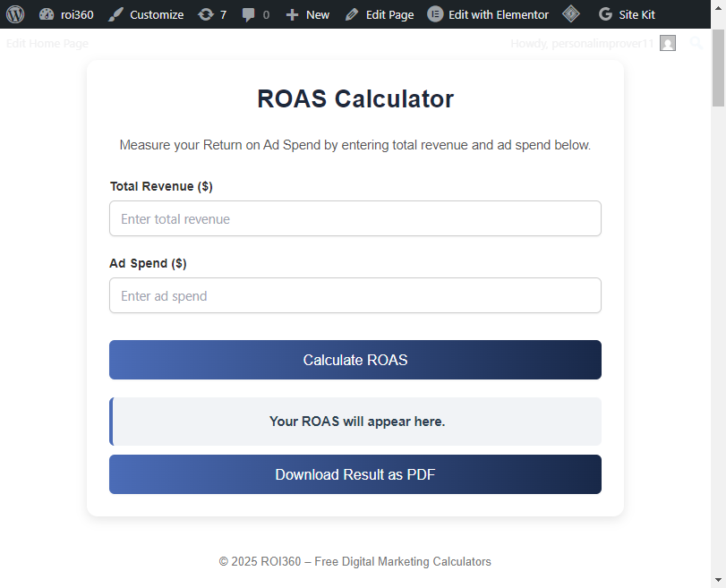Image resolution: width=726 pixels, height=588 pixels.
Task: Click the Edit Home Page link
Action: click(47, 43)
